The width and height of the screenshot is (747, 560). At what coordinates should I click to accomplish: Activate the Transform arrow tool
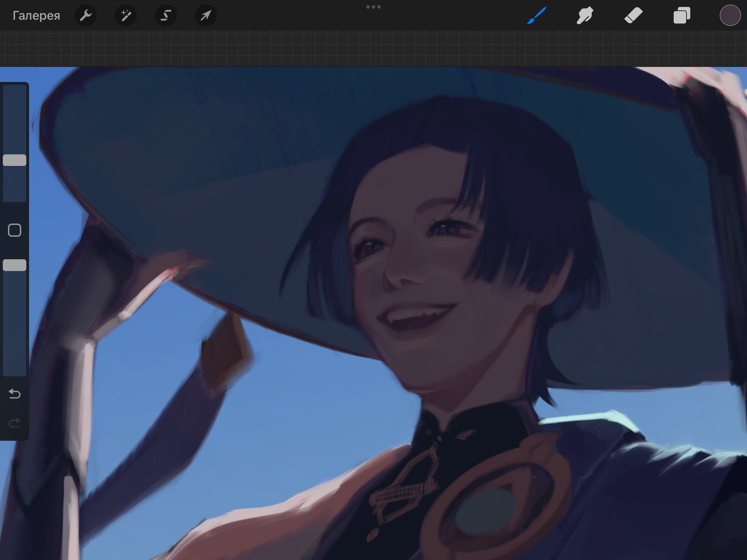click(x=206, y=16)
